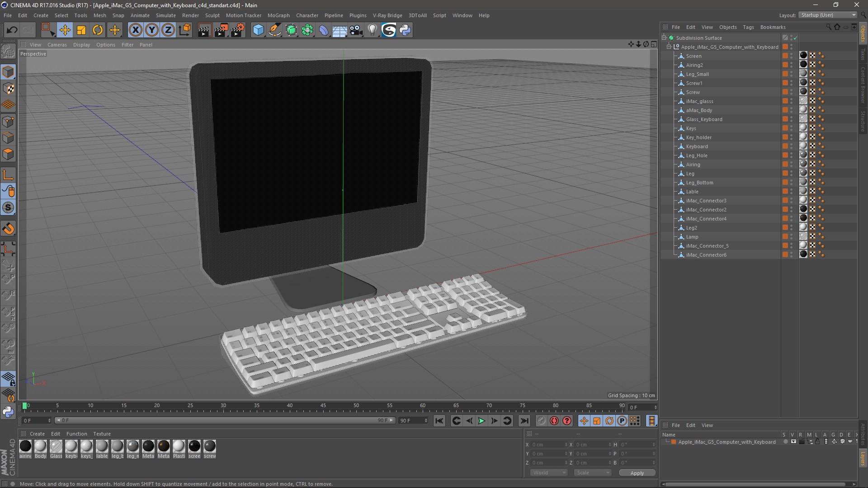Toggle the Z axis lock
Screen dimensions: 868x488
168,30
